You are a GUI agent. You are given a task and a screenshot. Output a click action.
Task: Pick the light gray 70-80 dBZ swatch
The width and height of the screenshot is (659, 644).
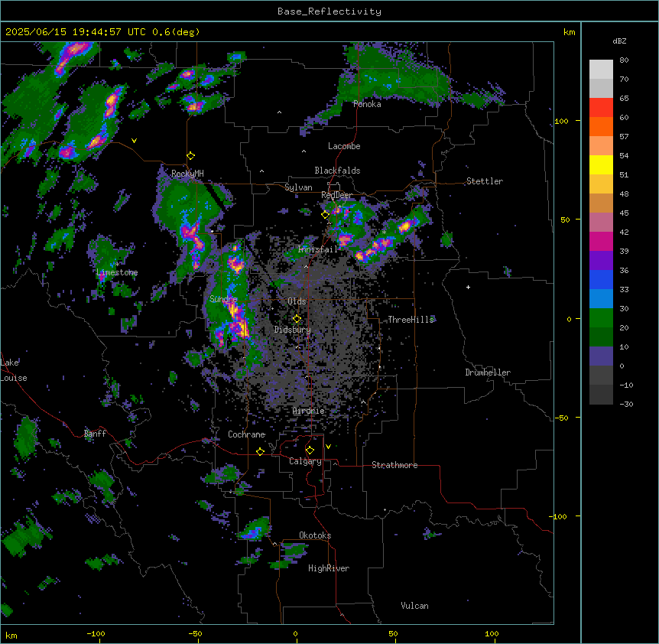pyautogui.click(x=601, y=70)
